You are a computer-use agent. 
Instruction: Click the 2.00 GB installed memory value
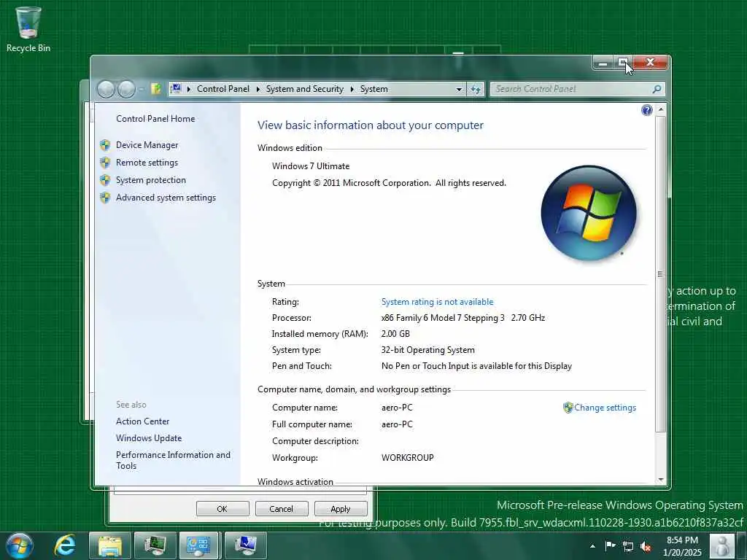pos(395,334)
